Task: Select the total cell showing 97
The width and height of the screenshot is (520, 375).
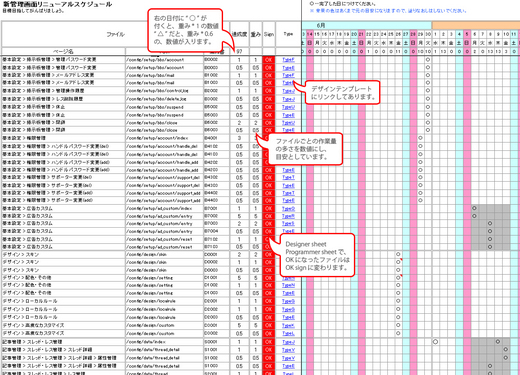Action: coord(239,51)
